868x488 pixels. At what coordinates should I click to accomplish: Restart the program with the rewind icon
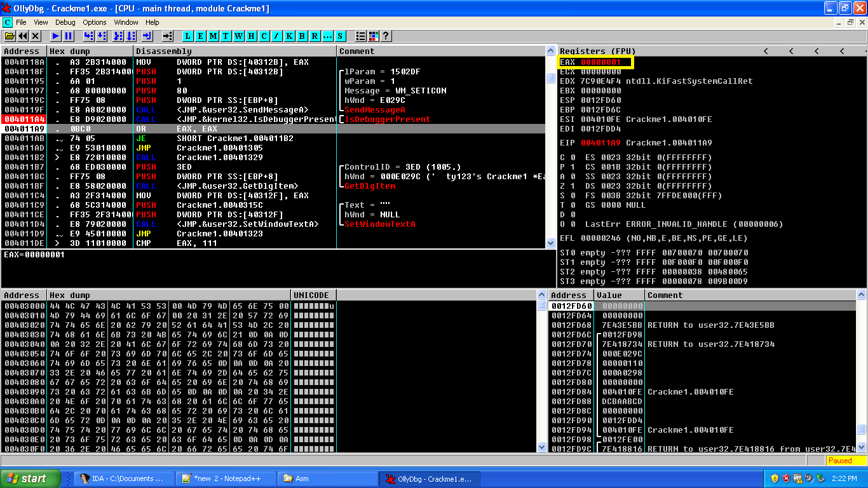23,36
